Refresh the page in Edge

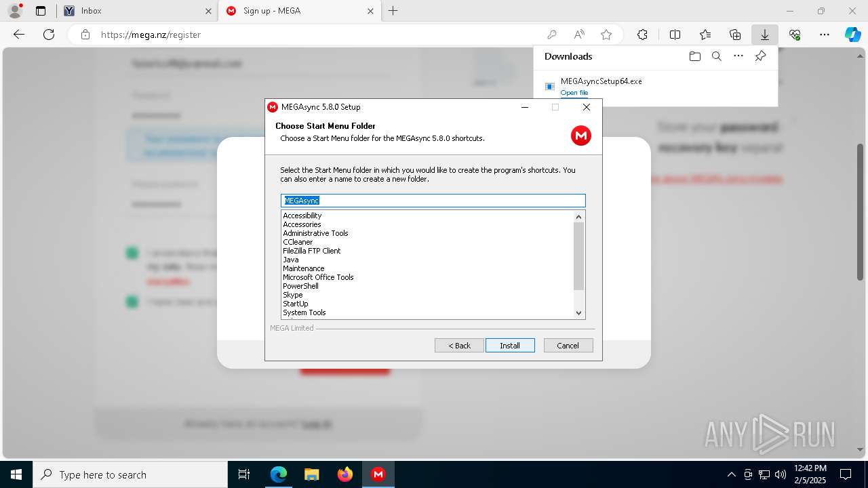49,35
